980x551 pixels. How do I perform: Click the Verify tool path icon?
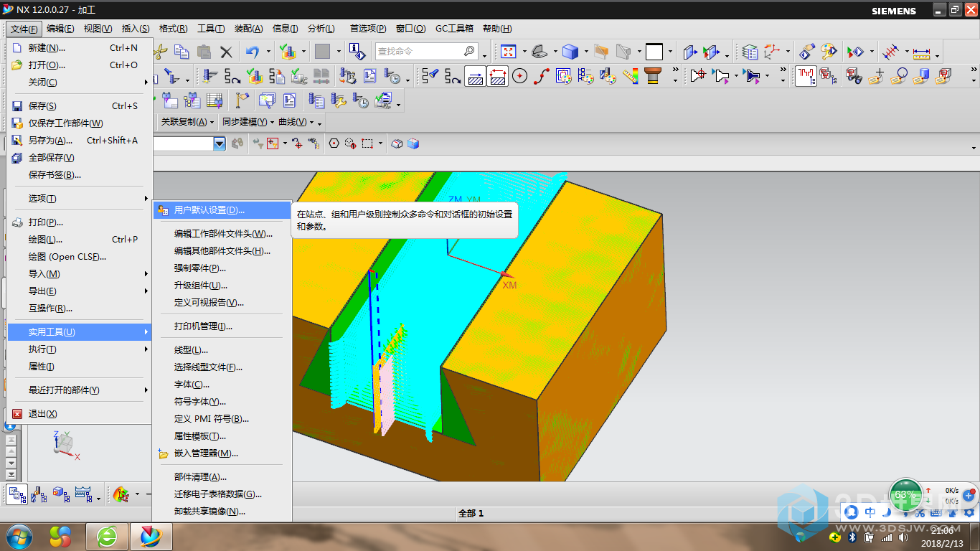tap(255, 75)
